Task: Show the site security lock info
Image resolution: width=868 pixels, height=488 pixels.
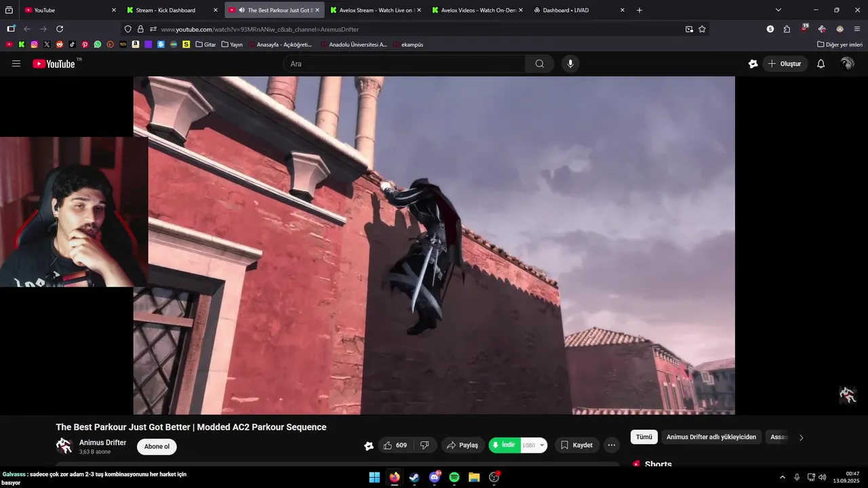Action: [140, 29]
